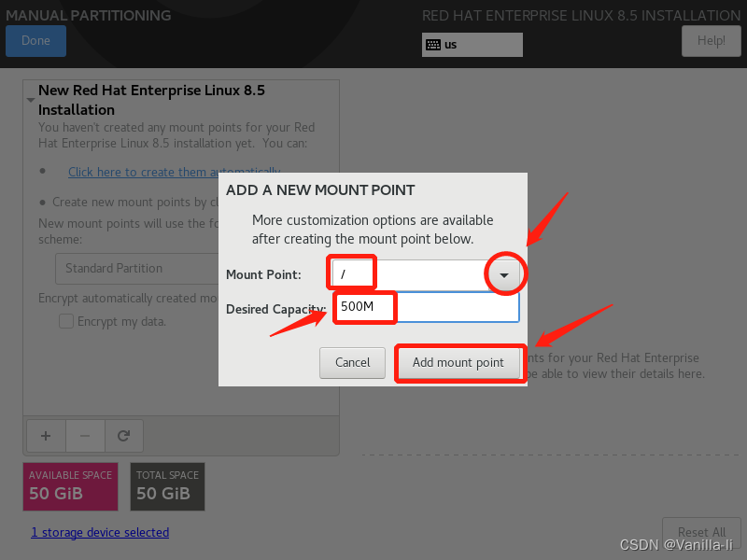Click the Help! button
This screenshot has height=560, width=747.
[x=711, y=41]
